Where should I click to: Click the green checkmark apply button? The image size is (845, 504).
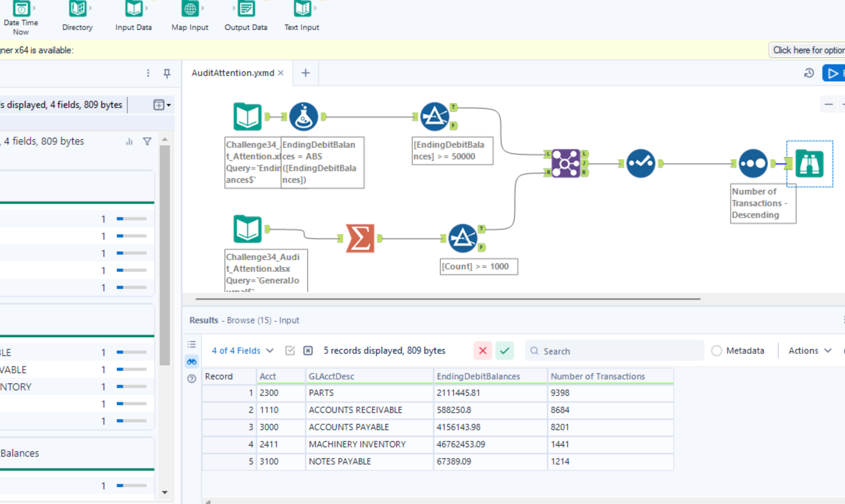(x=504, y=351)
